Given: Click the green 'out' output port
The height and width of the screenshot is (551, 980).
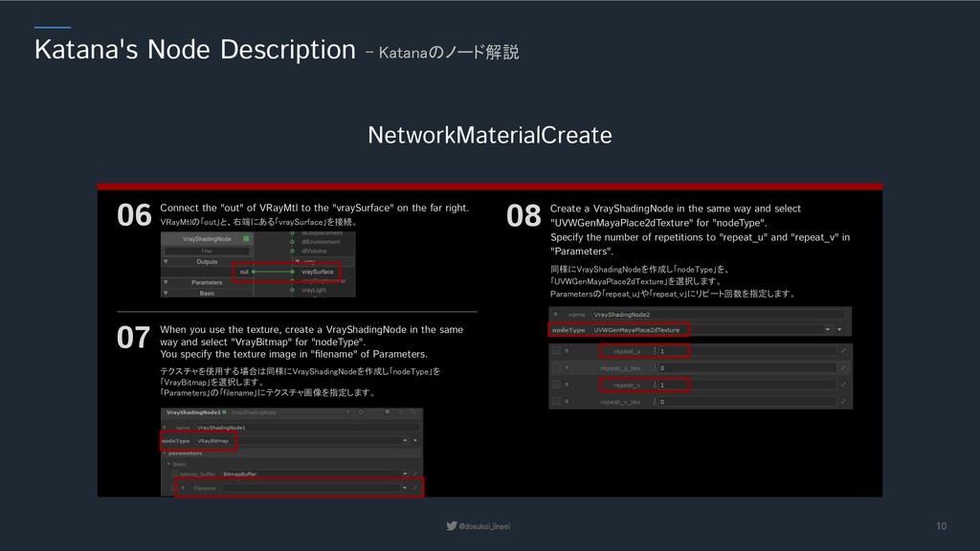Looking at the screenshot, I should [253, 272].
